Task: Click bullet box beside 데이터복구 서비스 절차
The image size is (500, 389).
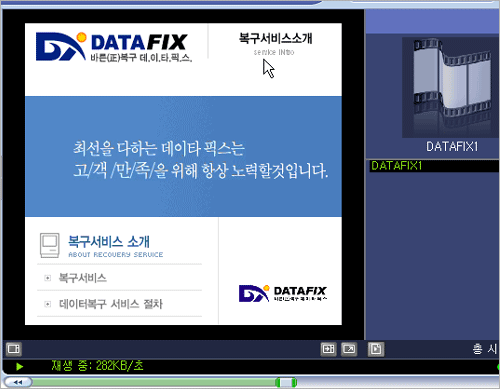Action: tap(48, 304)
